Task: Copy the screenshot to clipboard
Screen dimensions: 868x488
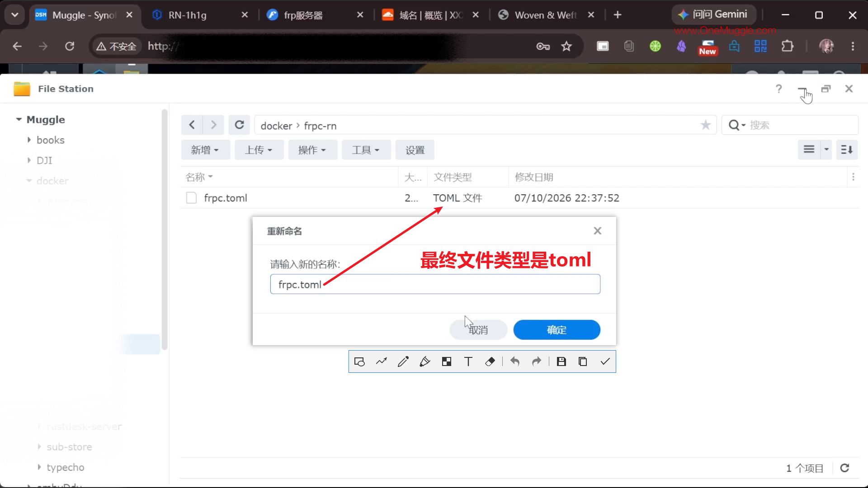Action: pyautogui.click(x=583, y=361)
